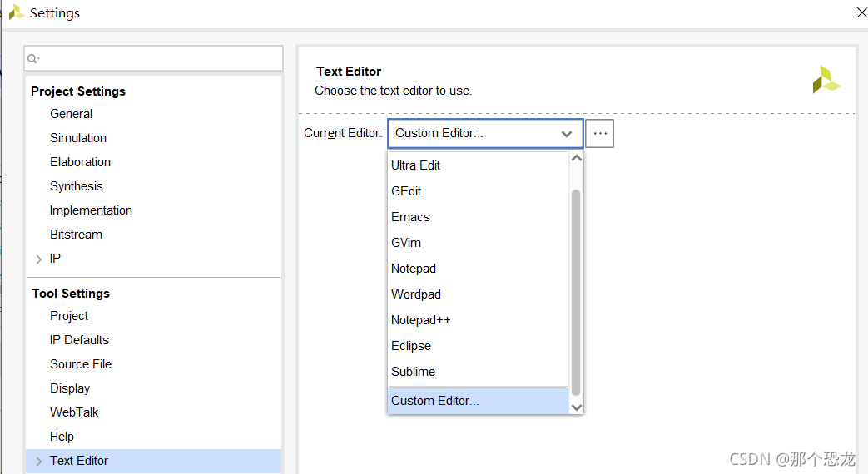
Task: Open Source File tool settings
Action: [81, 364]
